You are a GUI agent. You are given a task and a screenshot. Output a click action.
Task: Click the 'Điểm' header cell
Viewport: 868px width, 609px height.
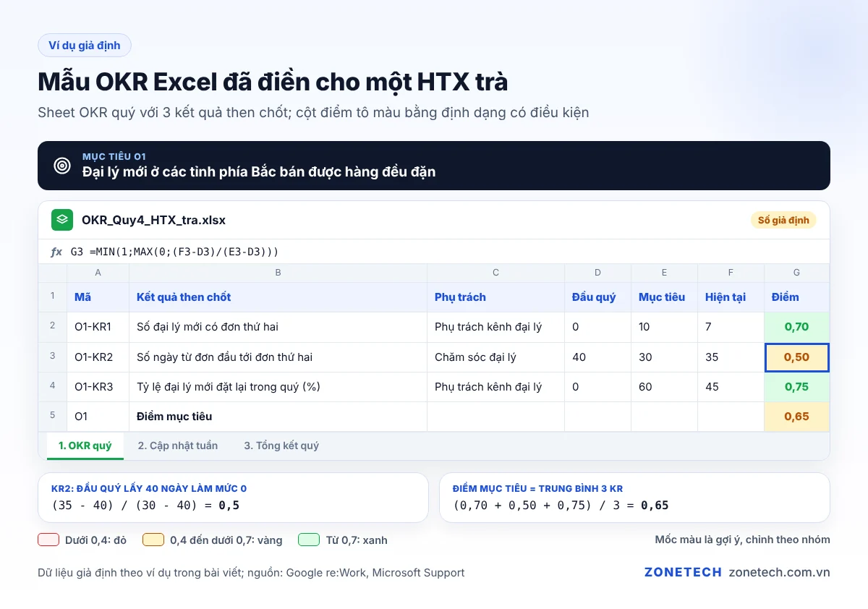[796, 297]
